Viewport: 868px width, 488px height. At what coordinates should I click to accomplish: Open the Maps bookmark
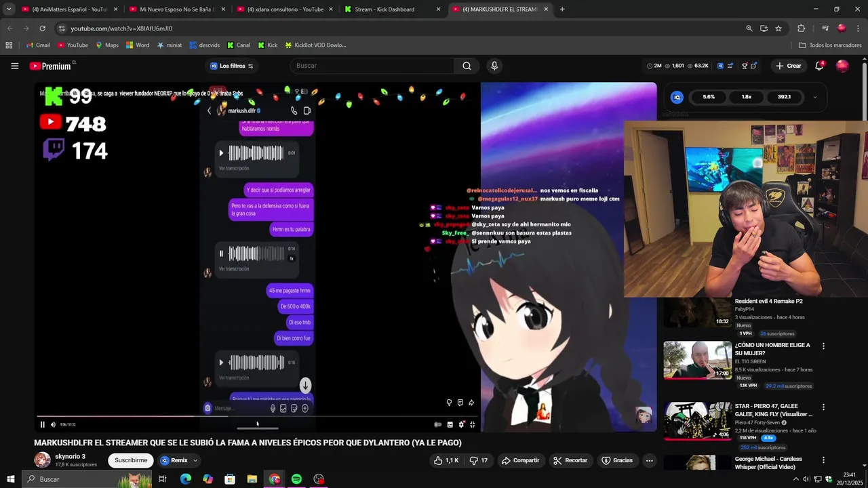click(107, 45)
